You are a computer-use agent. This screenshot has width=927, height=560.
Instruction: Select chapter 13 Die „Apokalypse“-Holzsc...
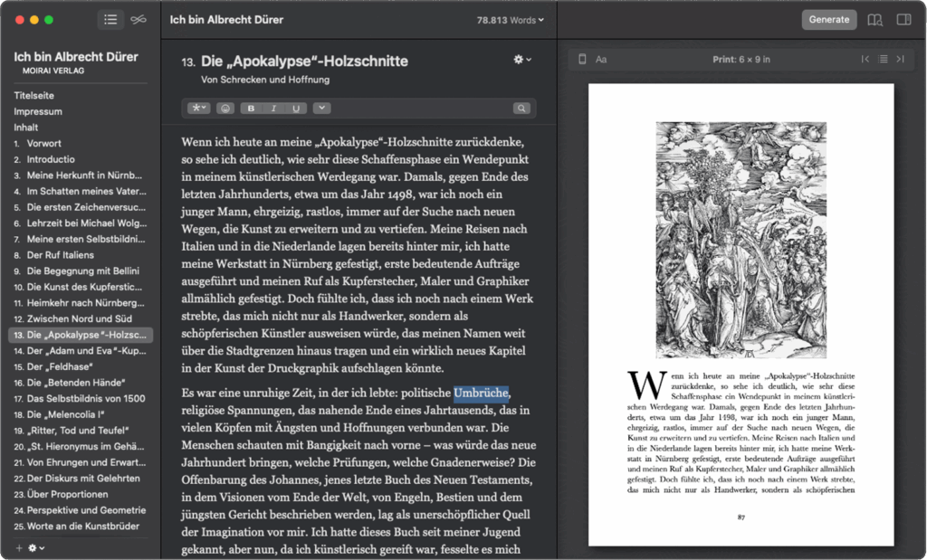point(80,335)
